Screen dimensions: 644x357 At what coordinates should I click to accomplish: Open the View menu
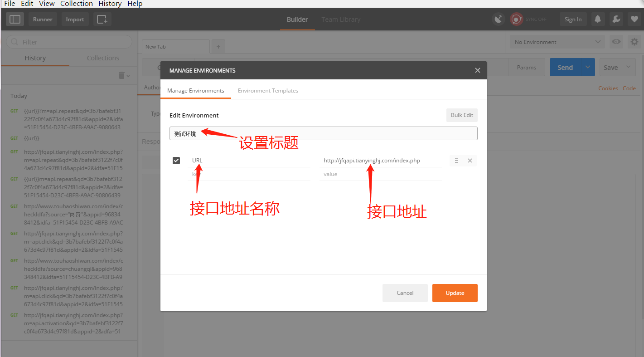[47, 4]
